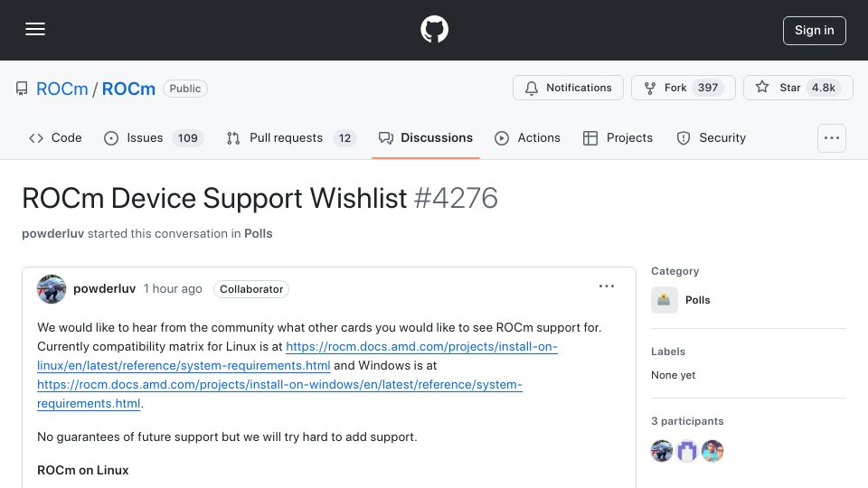Click the '1 hour ago' timestamp
Screen dimensions: 868x488
point(173,289)
